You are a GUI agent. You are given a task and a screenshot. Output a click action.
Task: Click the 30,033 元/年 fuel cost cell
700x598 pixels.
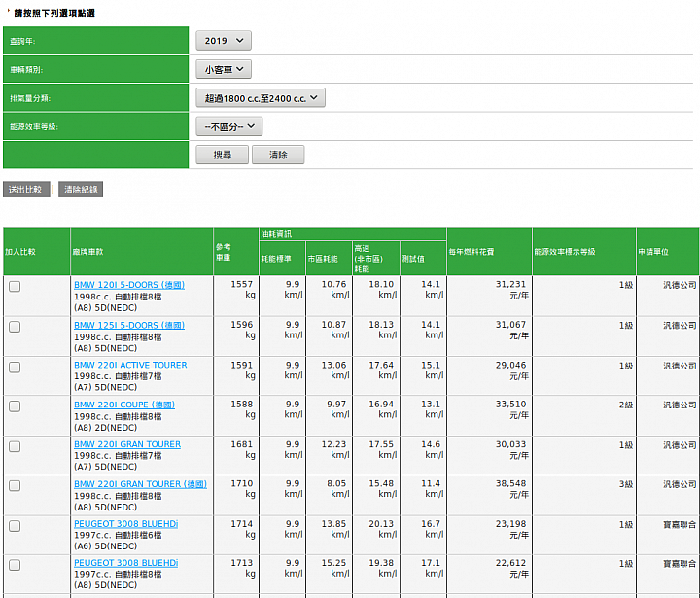[489, 455]
